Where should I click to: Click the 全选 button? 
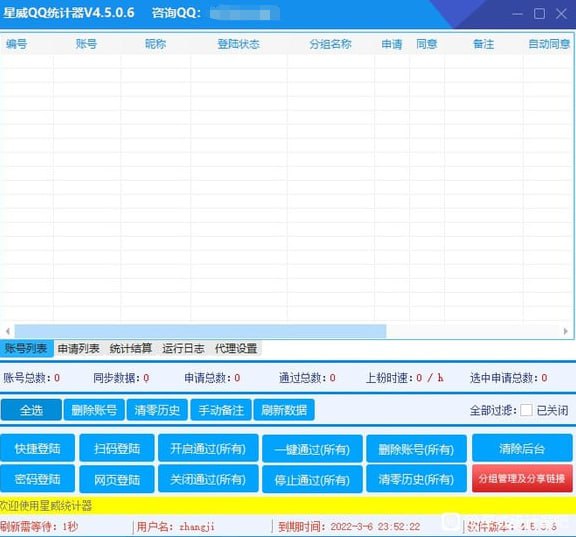pos(31,410)
